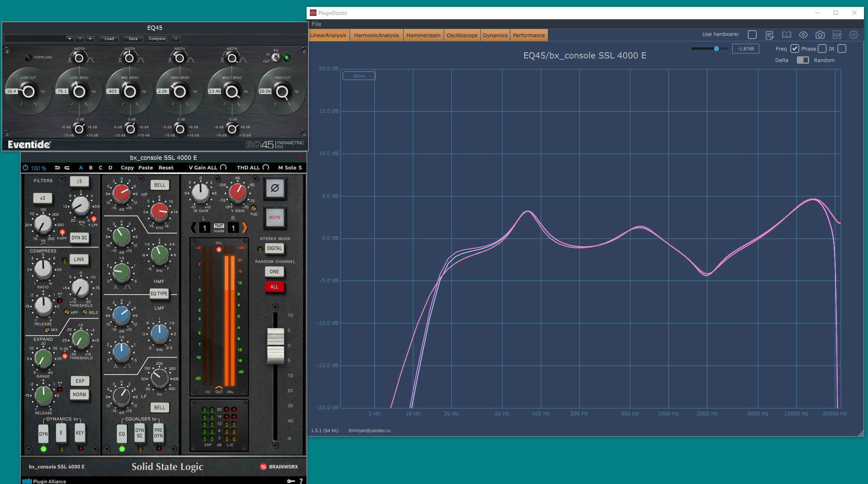Click the PluginDoctor level slider handle
The image size is (868, 484).
click(x=716, y=49)
